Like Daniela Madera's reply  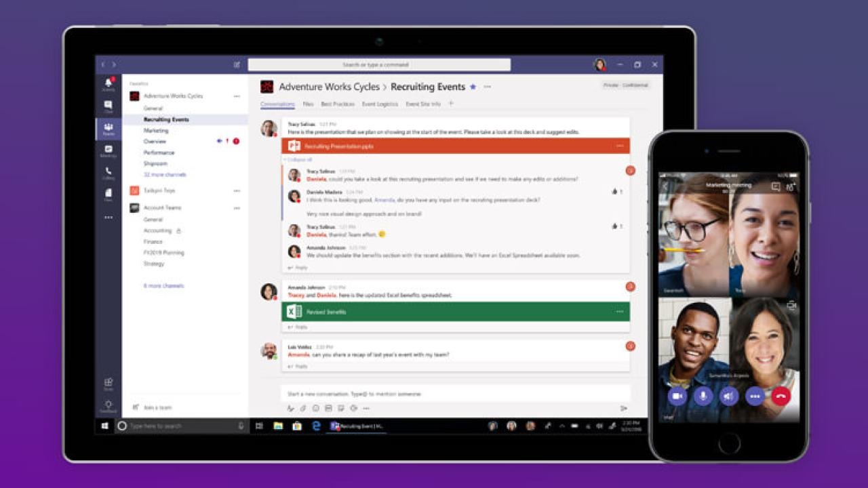tap(614, 192)
